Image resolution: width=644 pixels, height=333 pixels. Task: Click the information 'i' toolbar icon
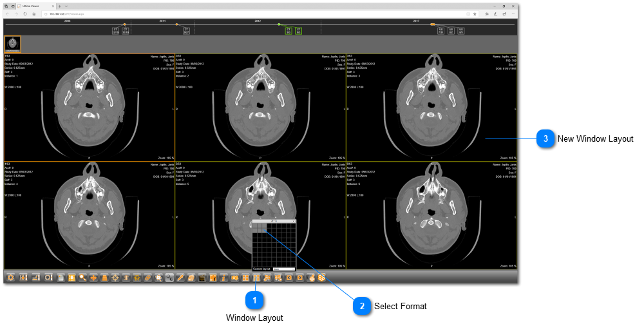(224, 278)
